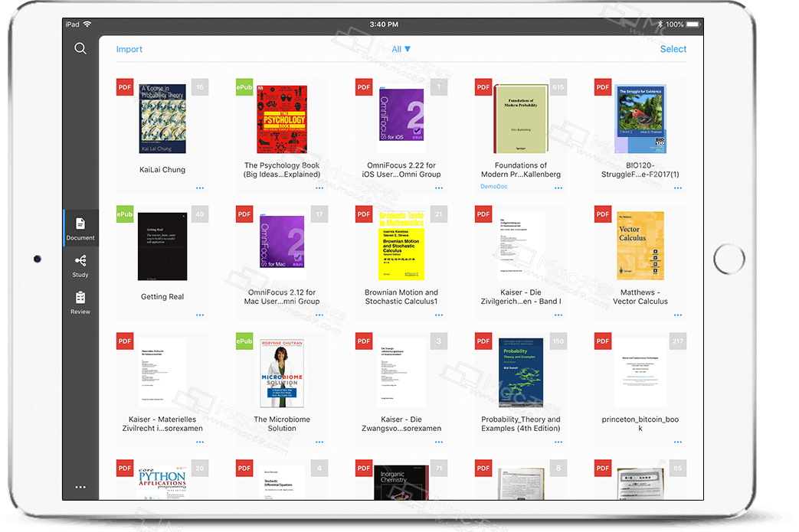Tap the title 'princeton_bitcoin_book'
Screen dimensions: 799x532
point(640,423)
